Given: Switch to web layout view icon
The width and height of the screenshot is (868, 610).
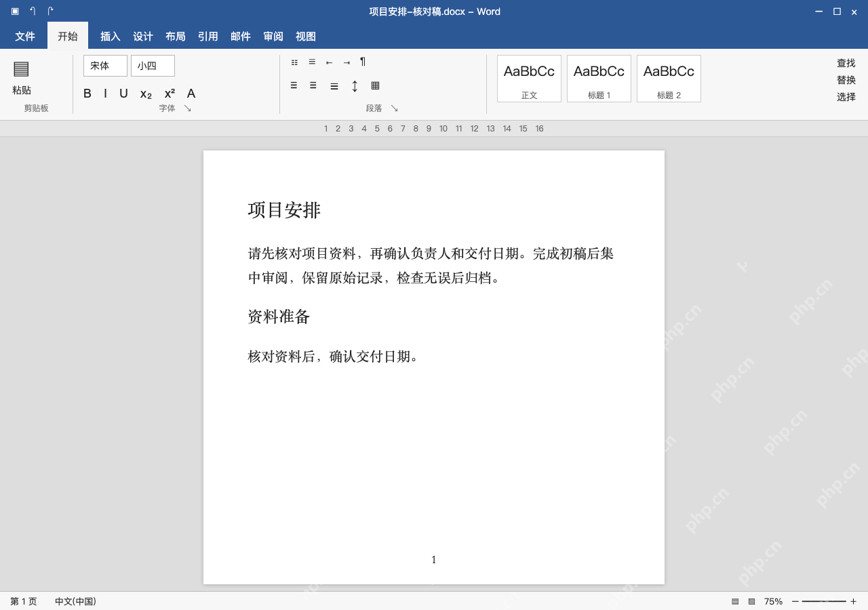Looking at the screenshot, I should [x=751, y=601].
